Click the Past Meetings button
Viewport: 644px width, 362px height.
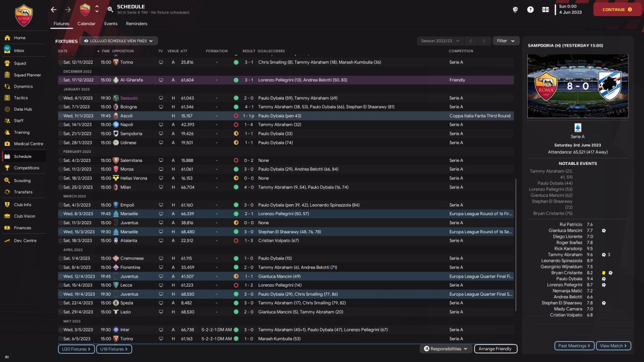point(575,346)
